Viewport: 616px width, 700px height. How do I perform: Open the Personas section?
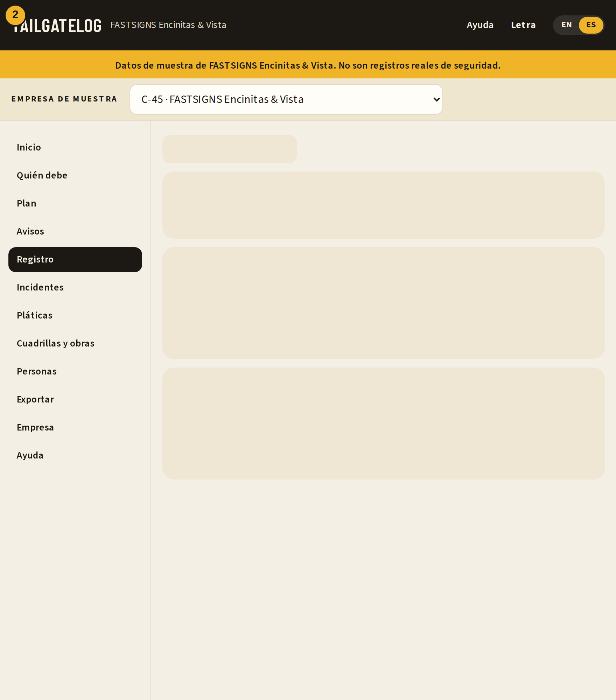coord(75,371)
